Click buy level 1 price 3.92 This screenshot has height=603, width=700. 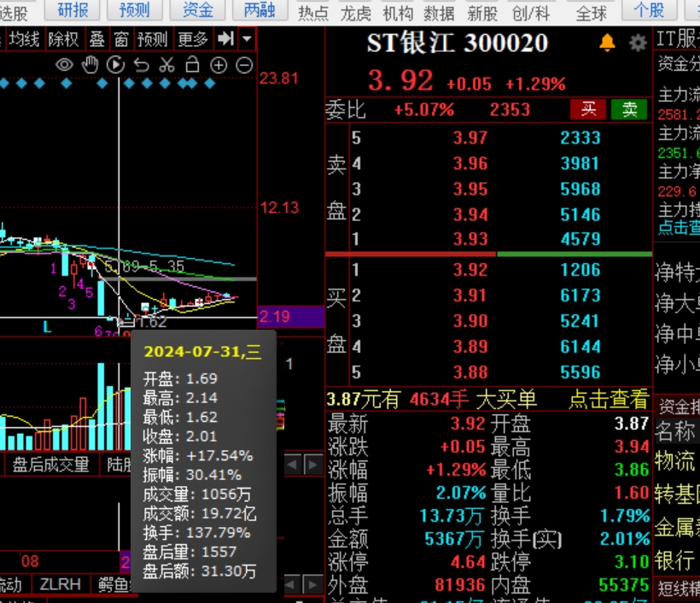(x=470, y=270)
